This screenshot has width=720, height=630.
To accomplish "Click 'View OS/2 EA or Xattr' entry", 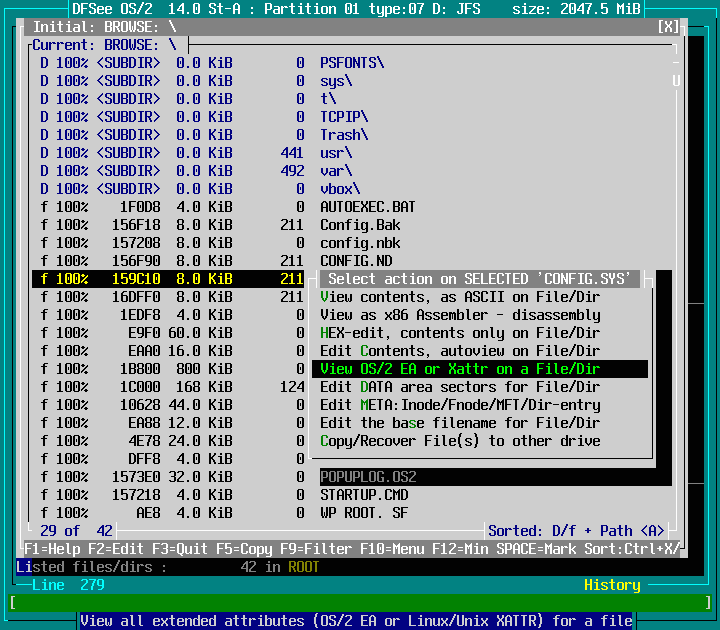I will [460, 369].
